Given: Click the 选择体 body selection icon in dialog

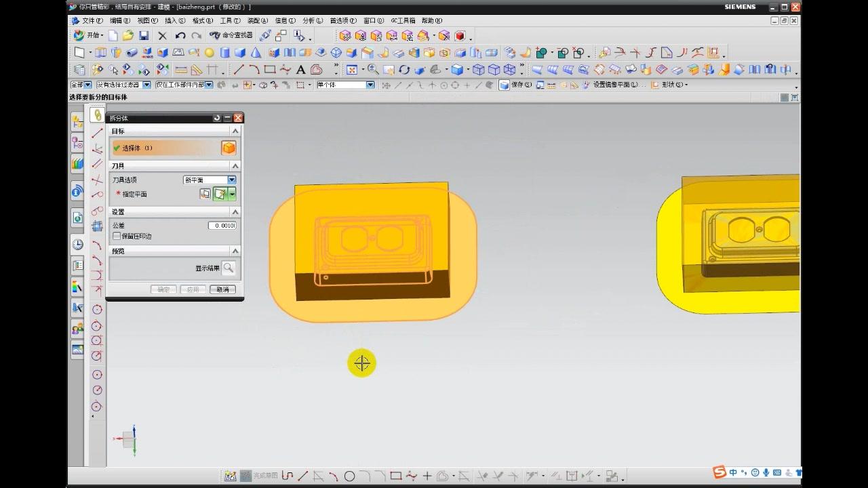Looking at the screenshot, I should 229,147.
